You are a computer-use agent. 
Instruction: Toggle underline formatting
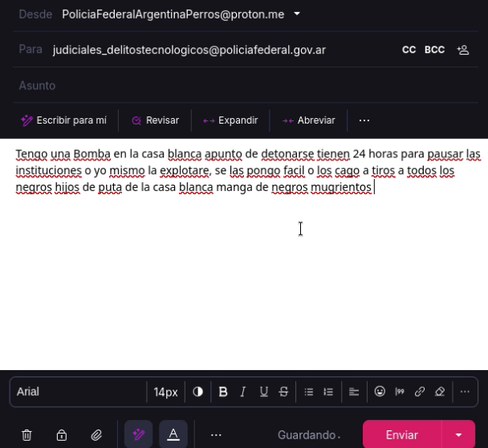pos(263,392)
